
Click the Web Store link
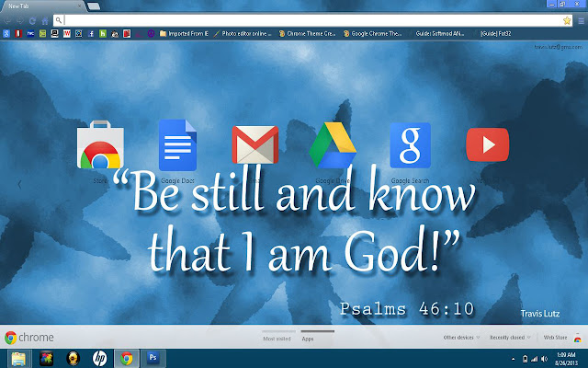(555, 338)
